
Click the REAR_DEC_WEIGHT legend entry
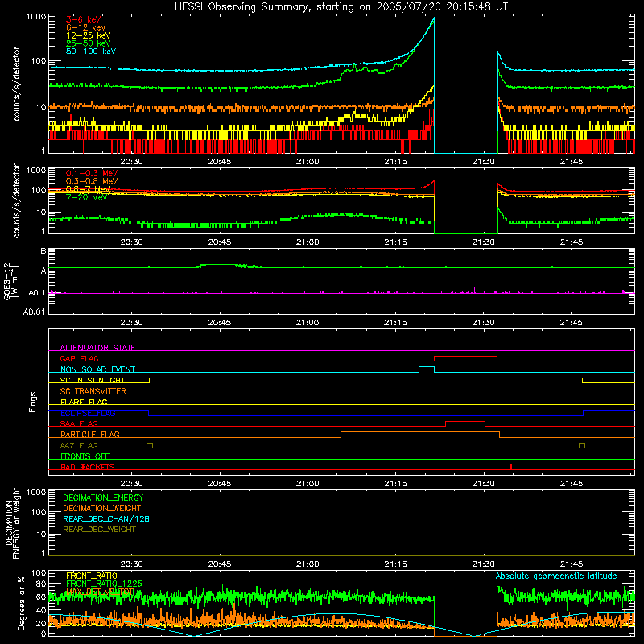[x=99, y=530]
